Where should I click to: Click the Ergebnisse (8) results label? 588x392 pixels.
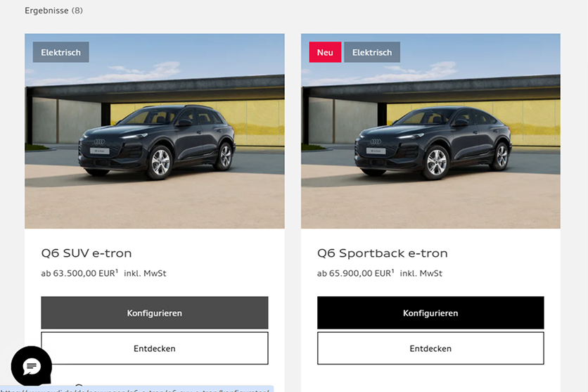(53, 11)
